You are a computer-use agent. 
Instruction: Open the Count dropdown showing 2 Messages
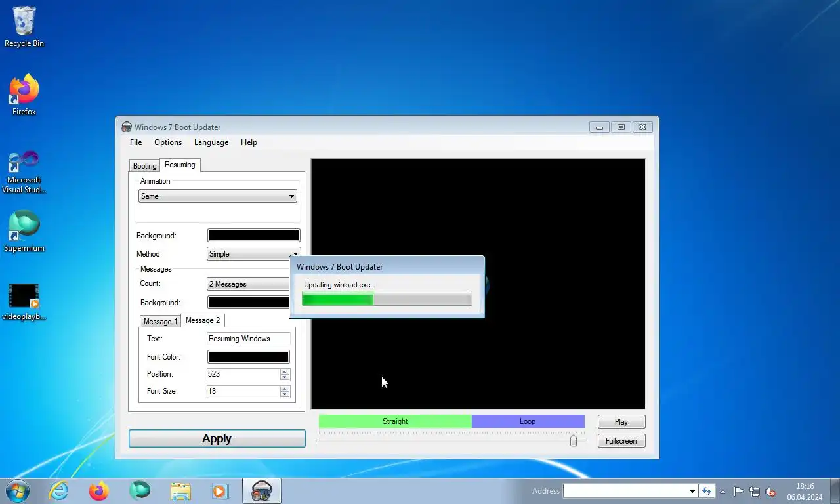[248, 284]
